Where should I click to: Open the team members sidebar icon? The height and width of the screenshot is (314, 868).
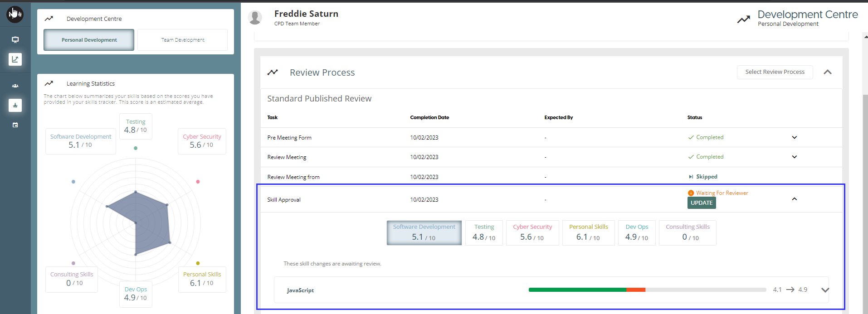15,86
